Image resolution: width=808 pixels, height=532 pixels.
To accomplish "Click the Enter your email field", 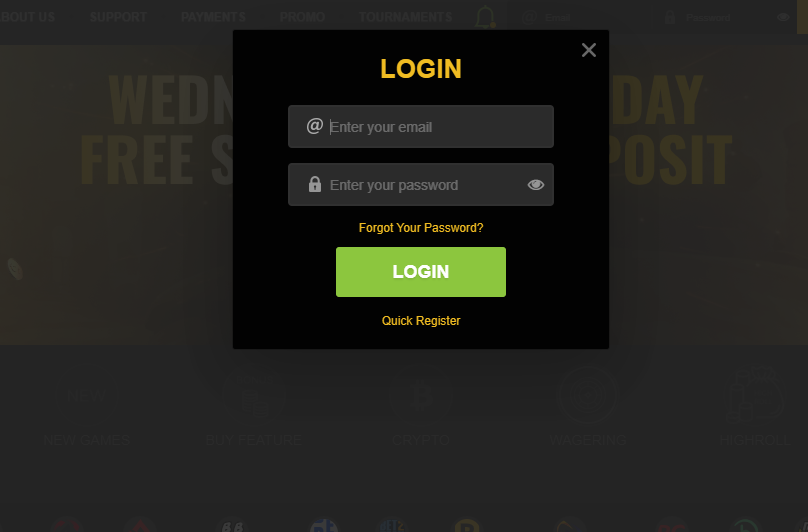I will click(x=420, y=127).
